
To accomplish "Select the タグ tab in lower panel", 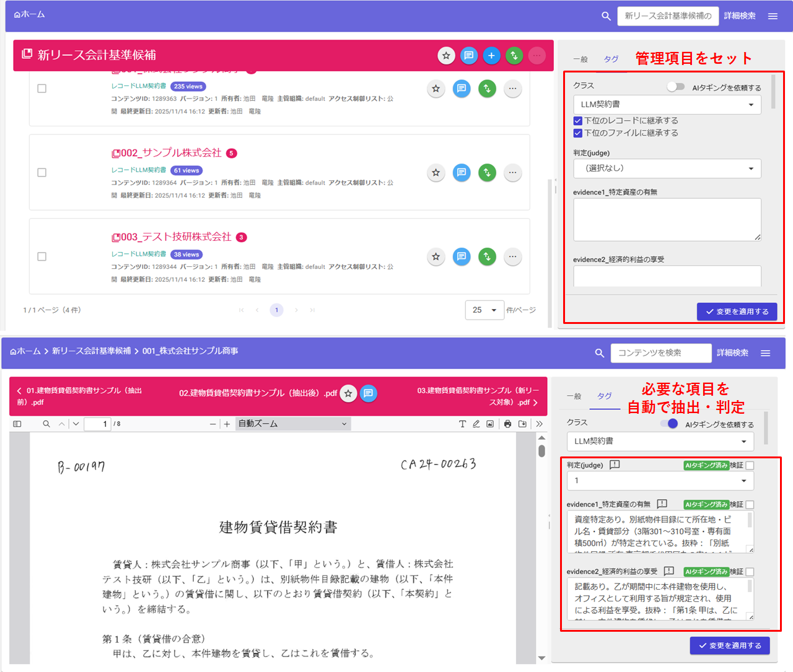I will (605, 396).
